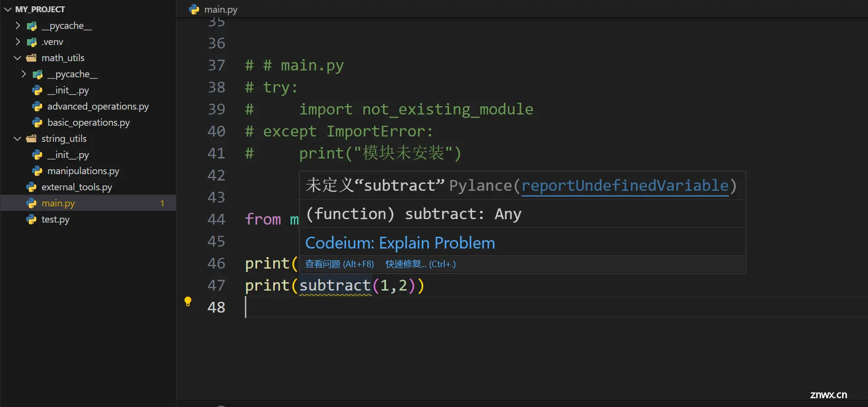Viewport: 868px width, 407px height.
Task: Open __init__.py under math_utils
Action: point(68,90)
